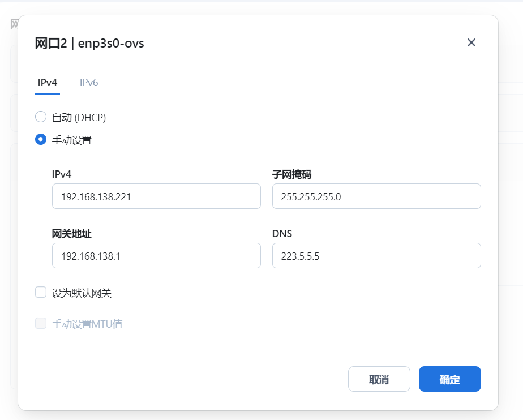Click the DNS label above its field
Screen dimensions: 523x420
pyautogui.click(x=282, y=234)
